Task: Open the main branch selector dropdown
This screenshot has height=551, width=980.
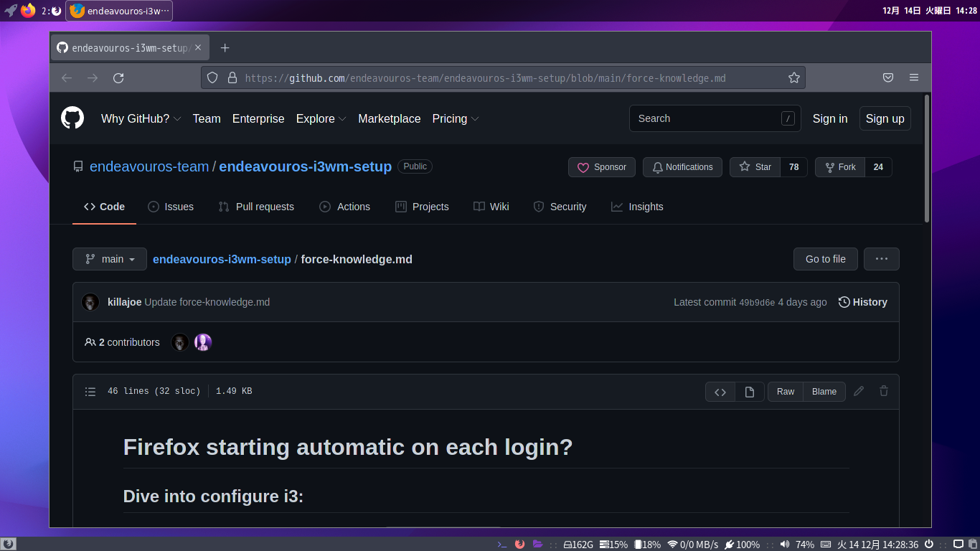Action: pos(110,259)
